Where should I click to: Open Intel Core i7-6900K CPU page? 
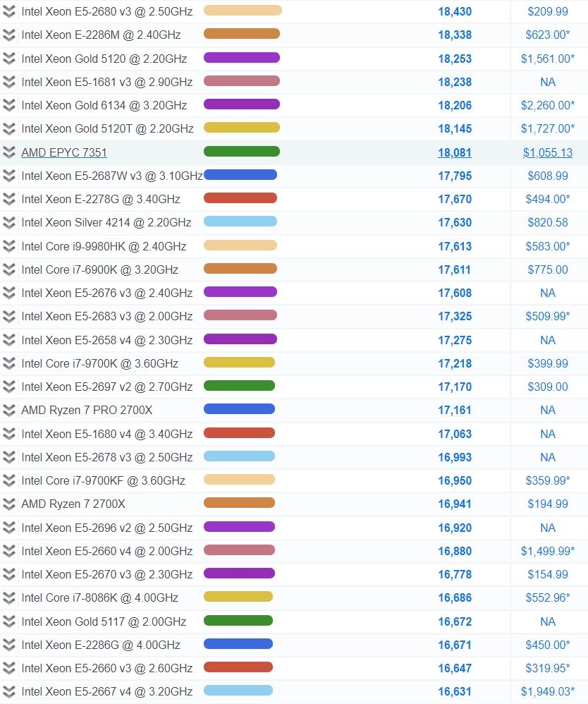[x=99, y=270]
